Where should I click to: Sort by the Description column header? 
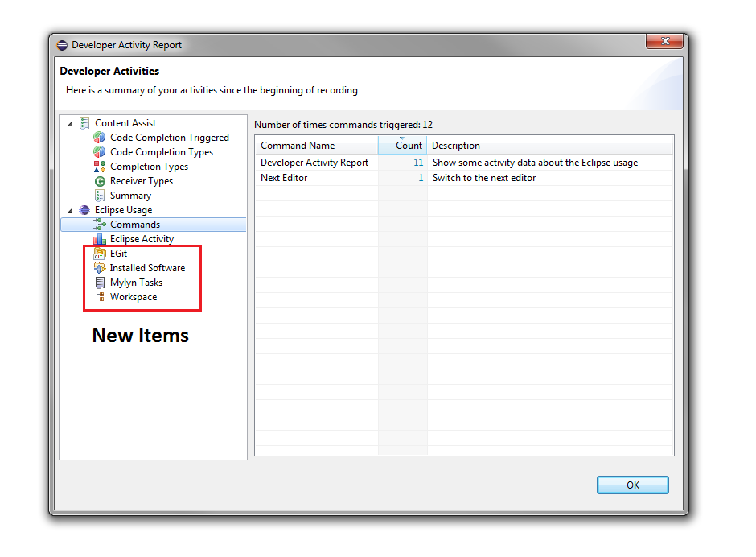[550, 145]
